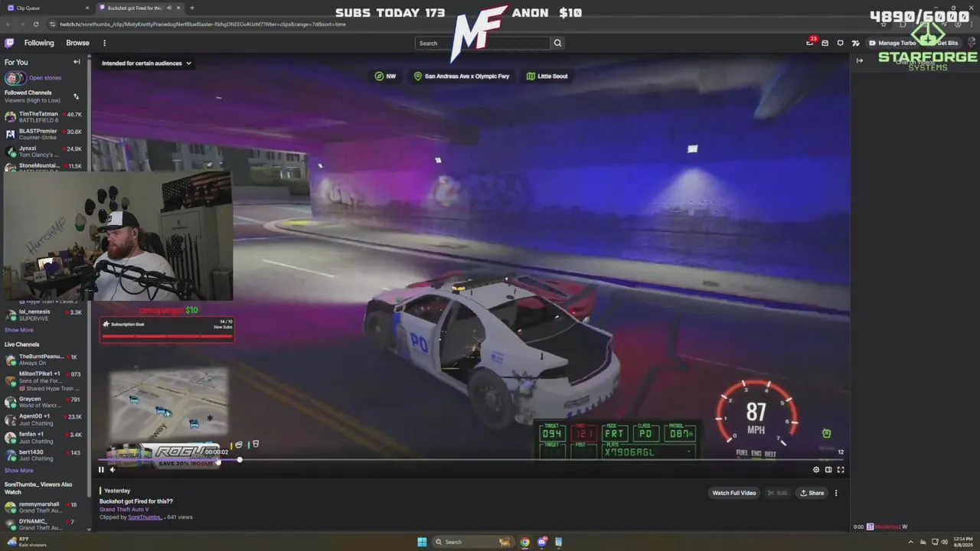Viewport: 980px width, 551px height.
Task: Click the Twitch search field
Action: 482,43
